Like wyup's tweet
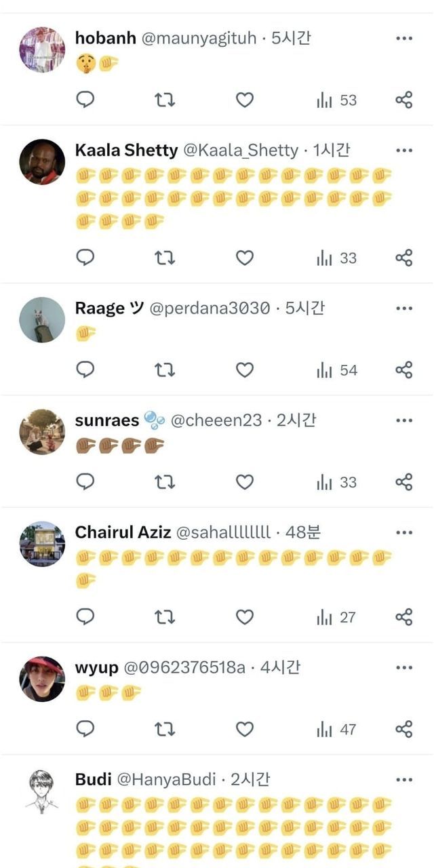This screenshot has width=434, height=868. (x=245, y=730)
